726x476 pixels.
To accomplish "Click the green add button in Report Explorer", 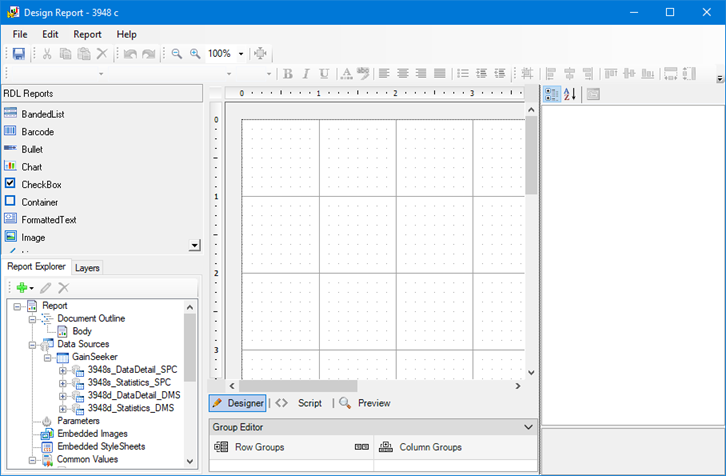I will 22,288.
